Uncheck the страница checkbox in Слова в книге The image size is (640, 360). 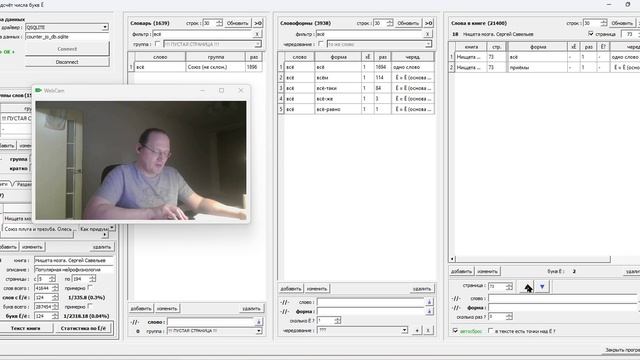click(x=591, y=34)
